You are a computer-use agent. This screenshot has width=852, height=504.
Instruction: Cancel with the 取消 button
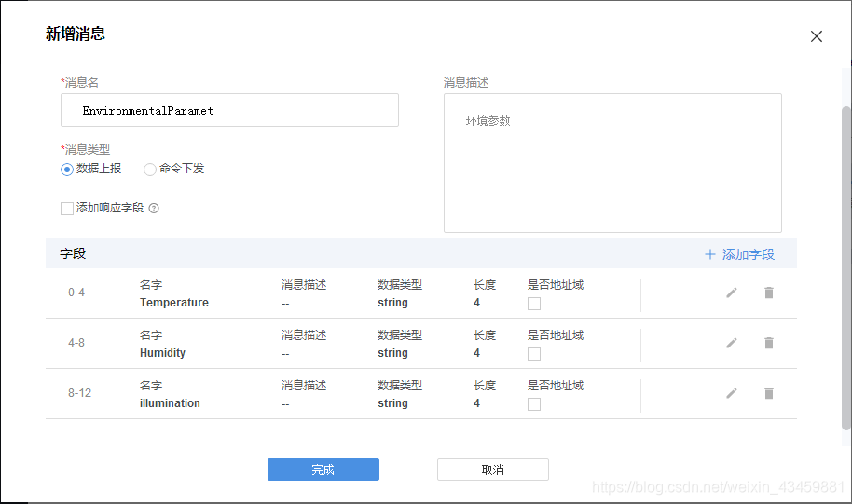[x=493, y=470]
